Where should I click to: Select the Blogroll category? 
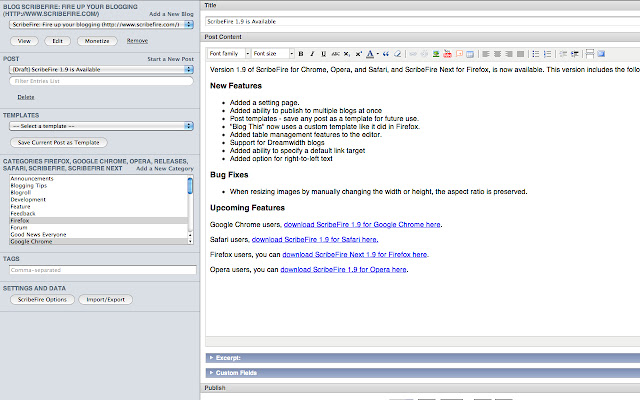98,193
